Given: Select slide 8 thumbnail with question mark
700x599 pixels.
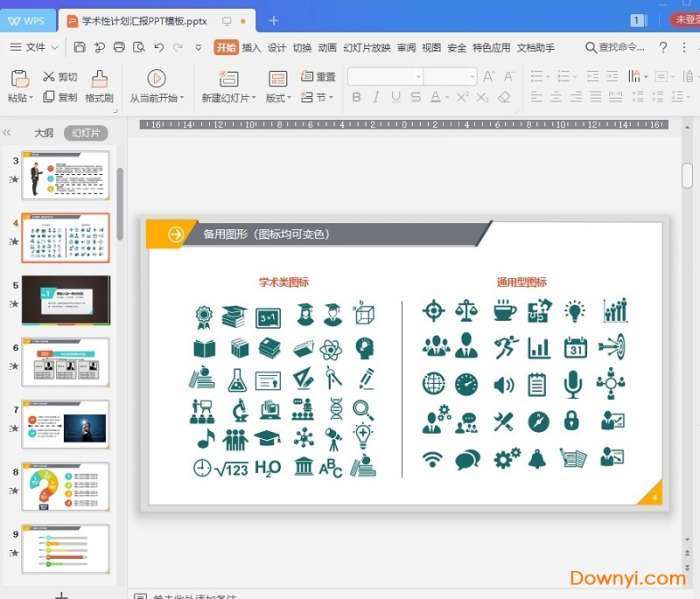Looking at the screenshot, I should (x=66, y=487).
